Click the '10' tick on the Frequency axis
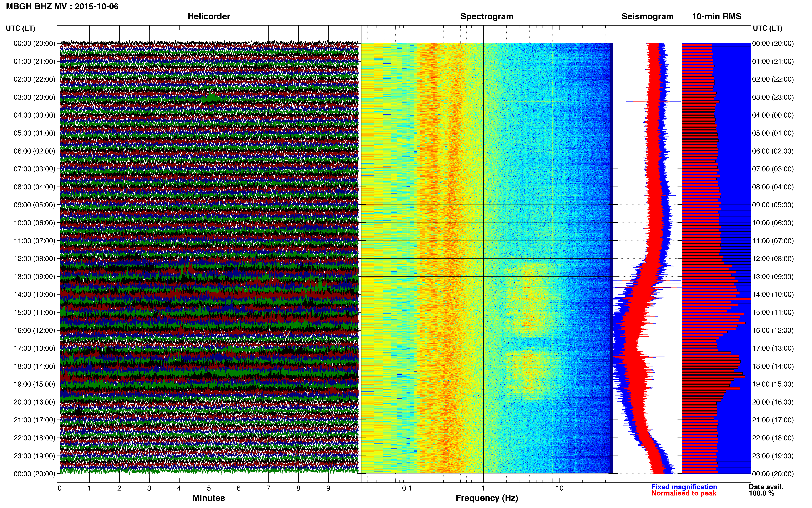The height and width of the screenshot is (508, 812). [x=559, y=488]
